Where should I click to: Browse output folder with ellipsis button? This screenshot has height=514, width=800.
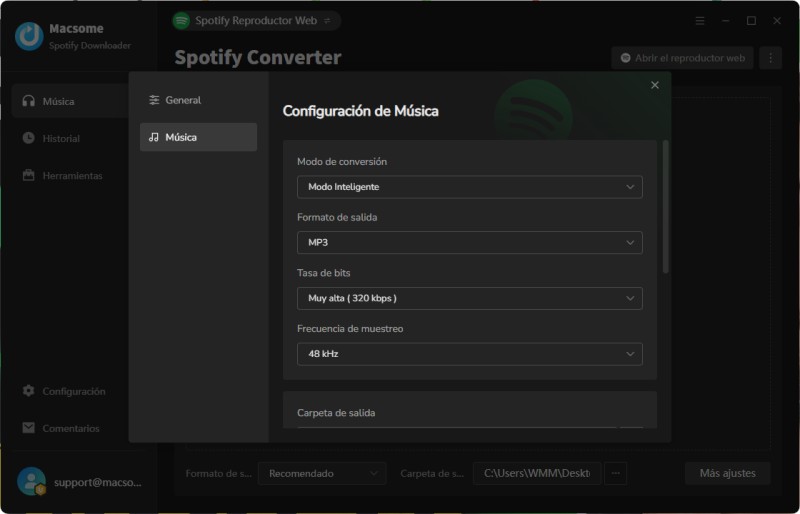click(x=615, y=474)
